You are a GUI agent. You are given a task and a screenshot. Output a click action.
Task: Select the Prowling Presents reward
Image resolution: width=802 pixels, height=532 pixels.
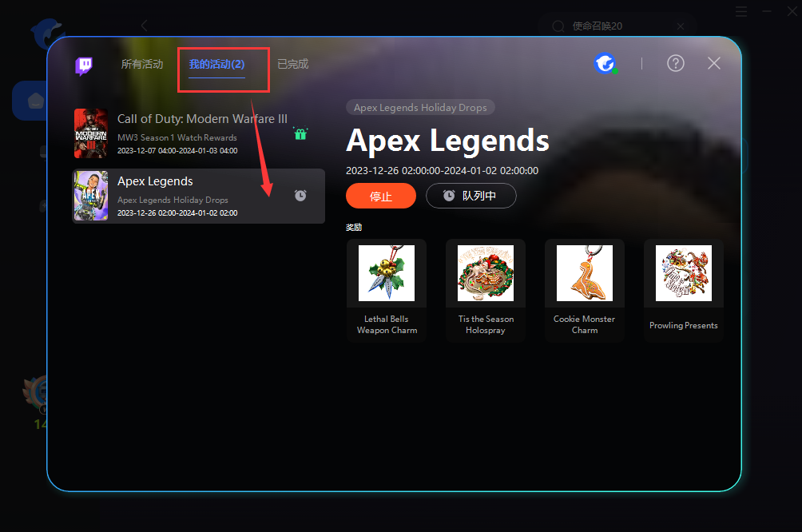(x=683, y=290)
